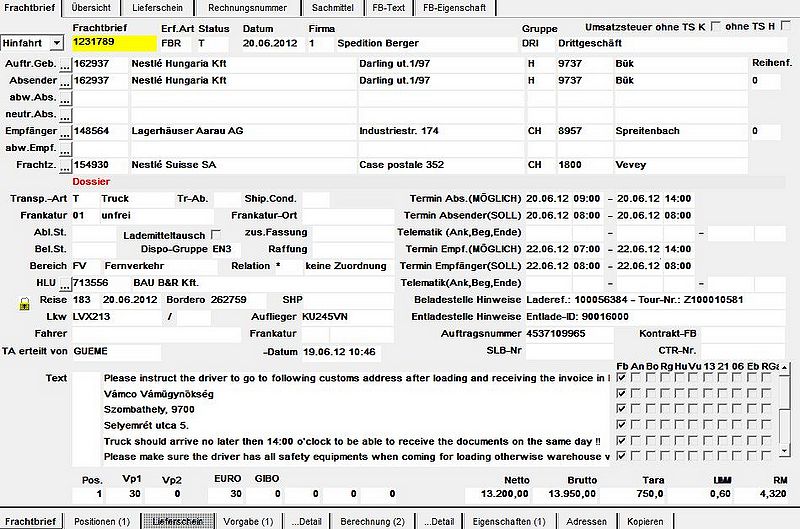Open the HLU lookup ellipsis button

[65, 284]
